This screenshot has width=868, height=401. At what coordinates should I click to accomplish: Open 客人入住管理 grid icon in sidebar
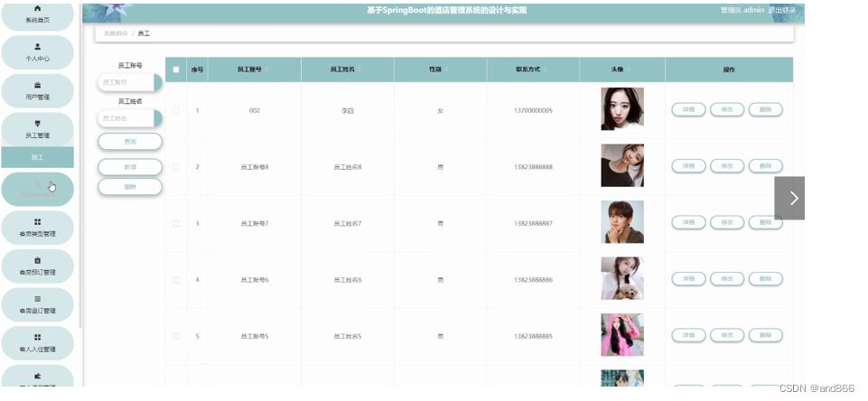tap(38, 337)
